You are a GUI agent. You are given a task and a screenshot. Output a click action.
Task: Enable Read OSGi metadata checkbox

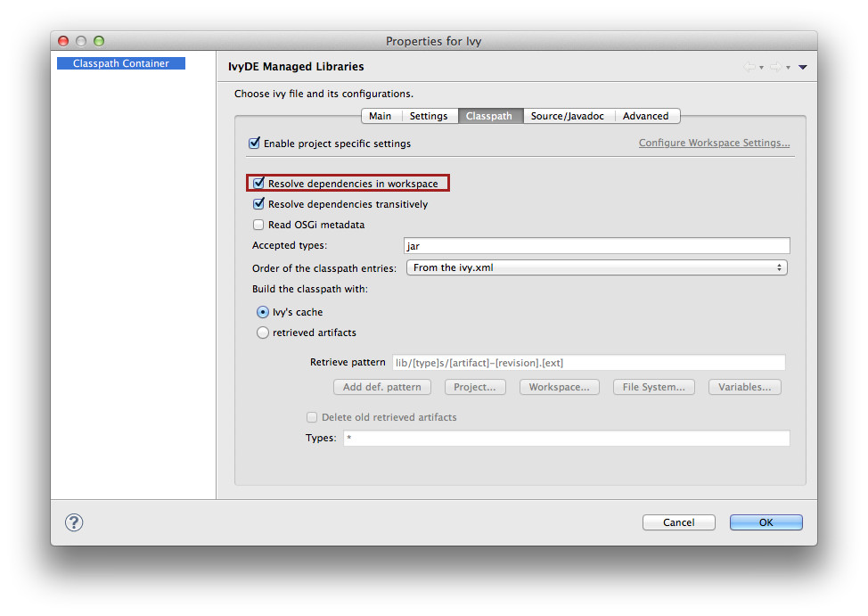(259, 225)
